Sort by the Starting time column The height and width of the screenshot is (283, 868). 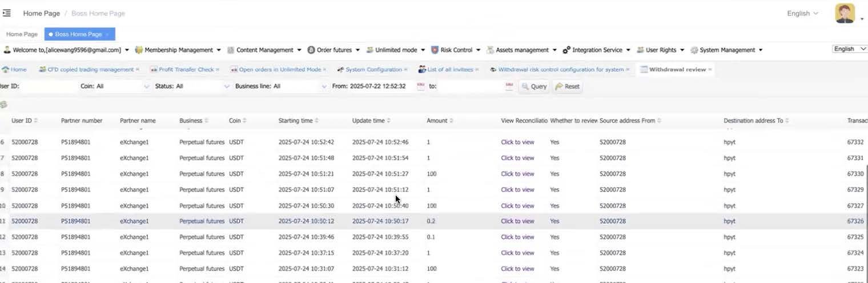pos(316,121)
